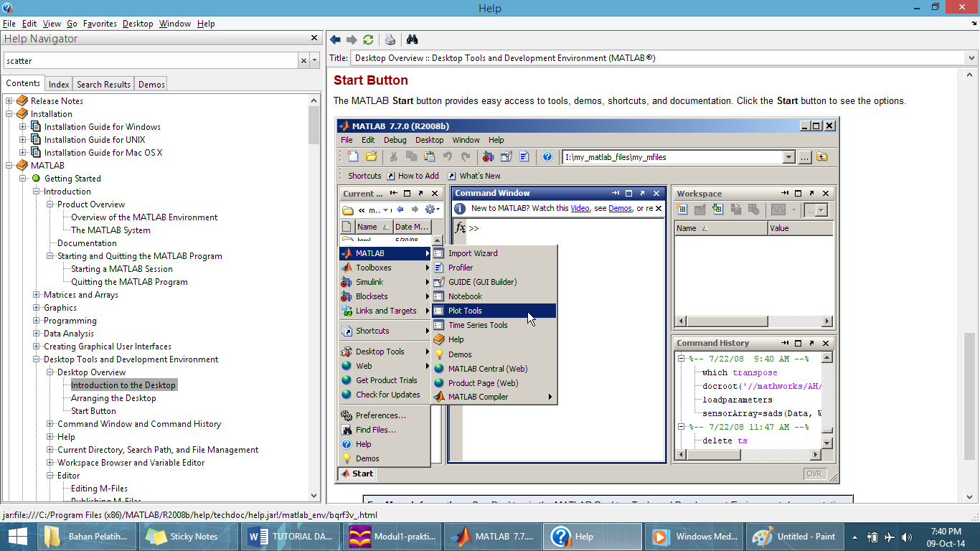Open the Modul1-prakti taskbar item

[x=392, y=537]
